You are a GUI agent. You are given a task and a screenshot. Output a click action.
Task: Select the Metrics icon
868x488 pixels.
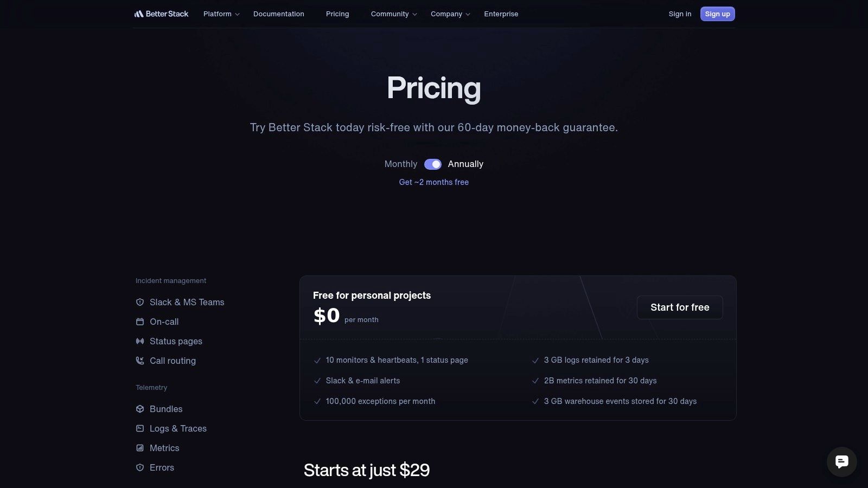(140, 448)
